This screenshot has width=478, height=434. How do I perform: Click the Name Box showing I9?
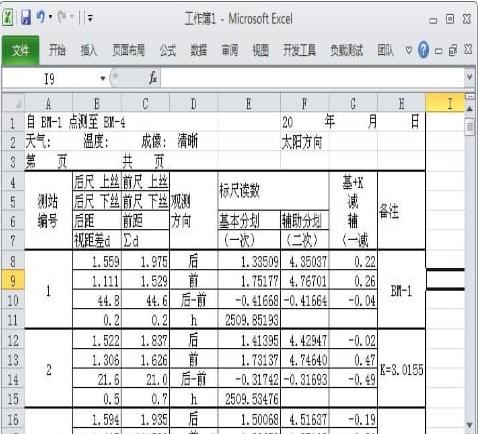tap(50, 79)
